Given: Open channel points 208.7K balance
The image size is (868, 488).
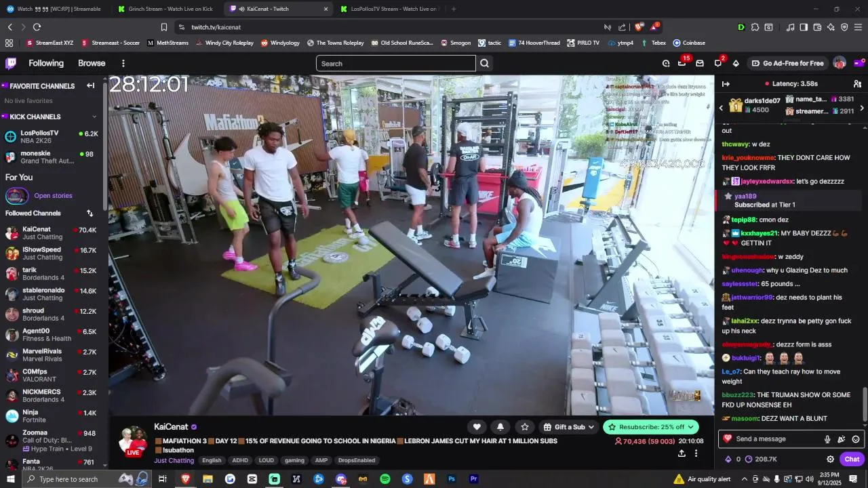Looking at the screenshot, I should [760, 459].
